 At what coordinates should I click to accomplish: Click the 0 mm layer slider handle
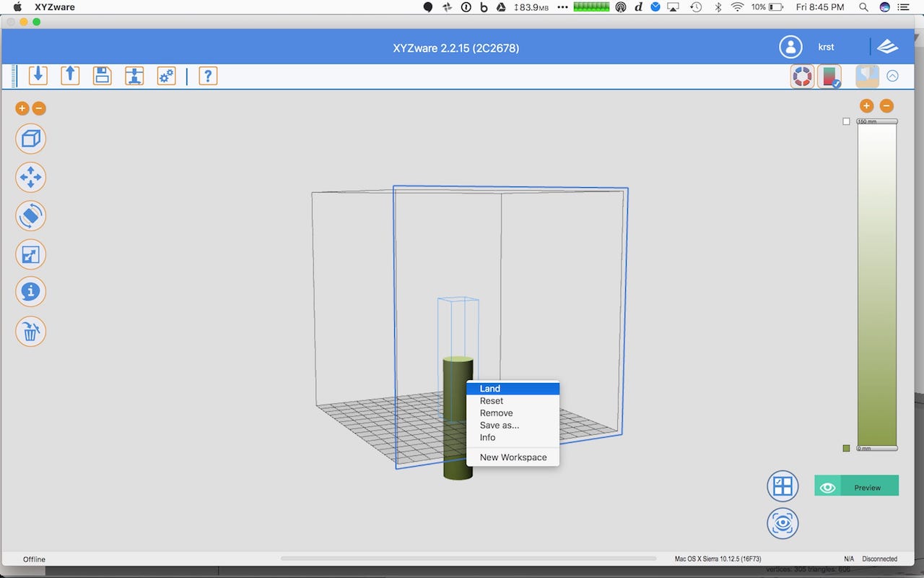[876, 449]
